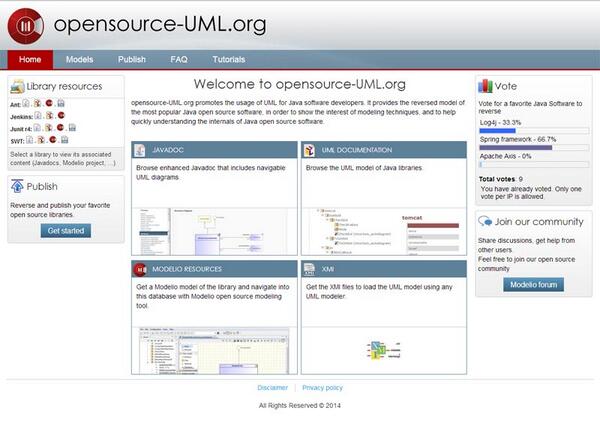Click the 'Log4j - 33.3%' label
This screenshot has width=600, height=435.
(500, 122)
